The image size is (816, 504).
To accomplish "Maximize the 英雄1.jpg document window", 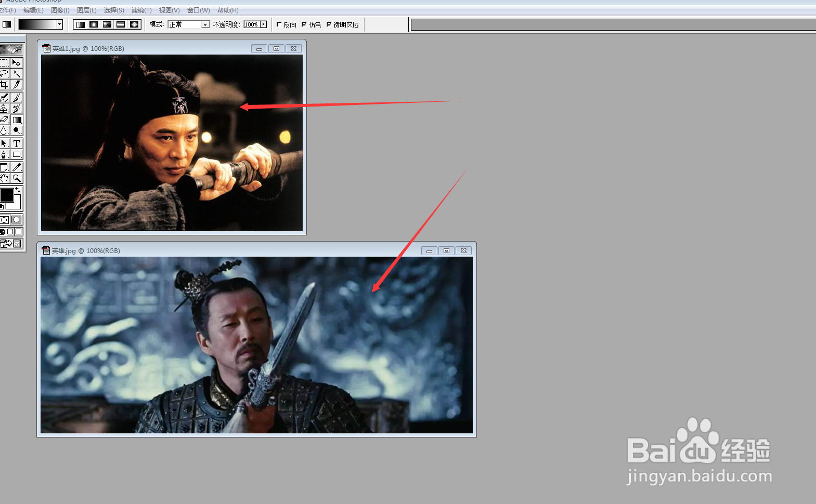I will coord(276,48).
